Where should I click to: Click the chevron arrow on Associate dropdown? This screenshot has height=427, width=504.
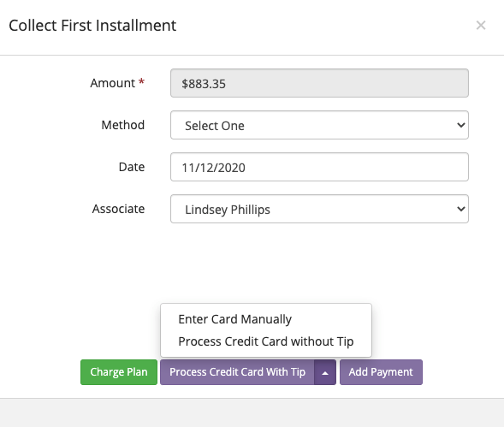pos(461,209)
